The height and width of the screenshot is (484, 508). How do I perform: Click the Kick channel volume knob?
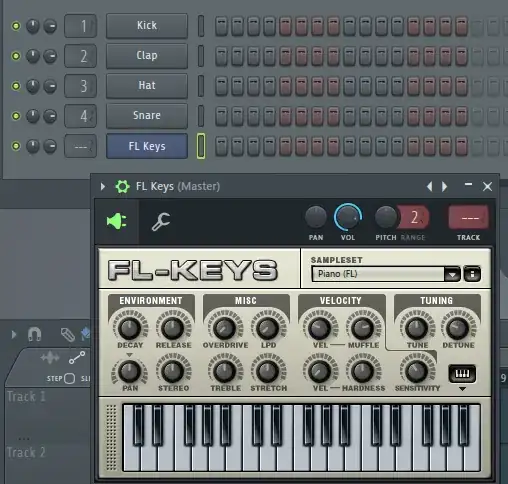tap(50, 26)
